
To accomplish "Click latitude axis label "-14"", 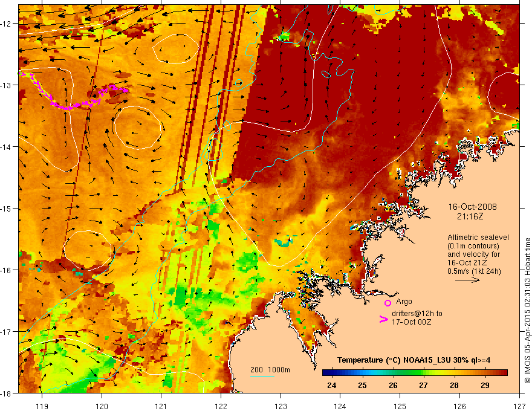I will (x=7, y=147).
